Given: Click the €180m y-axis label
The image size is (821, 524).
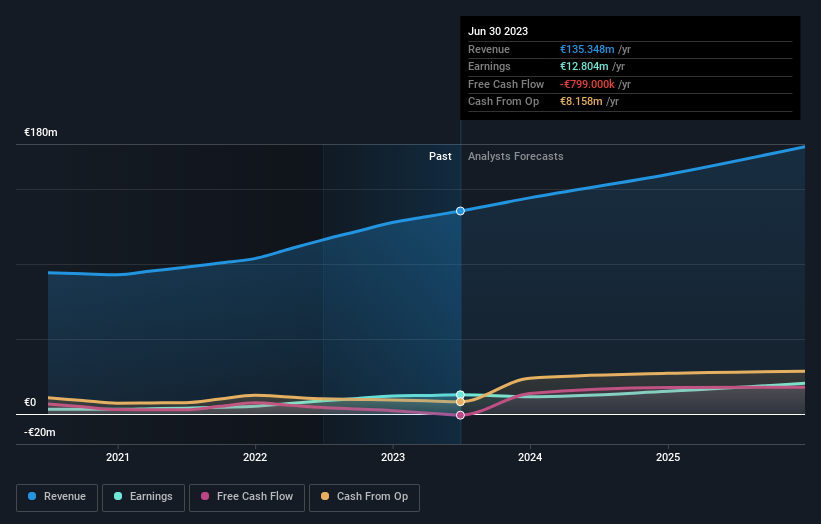Looking at the screenshot, I should (41, 132).
